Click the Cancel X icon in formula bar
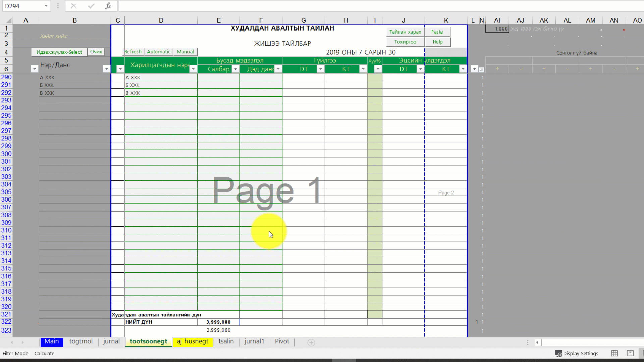 click(x=74, y=6)
